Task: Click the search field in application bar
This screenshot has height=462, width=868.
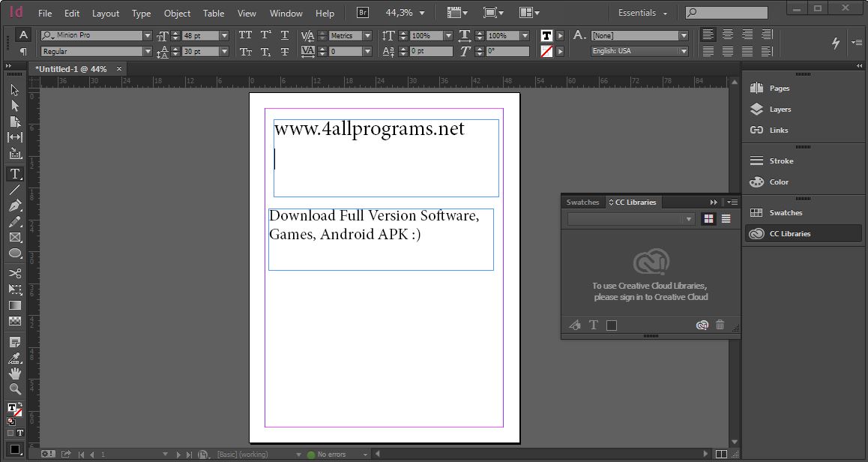Action: 726,12
